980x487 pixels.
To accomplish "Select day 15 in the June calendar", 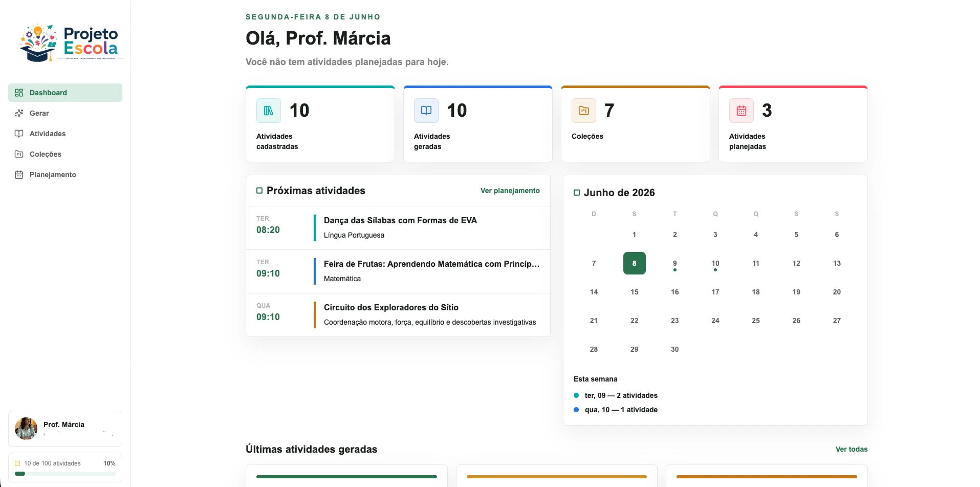I will coord(634,292).
